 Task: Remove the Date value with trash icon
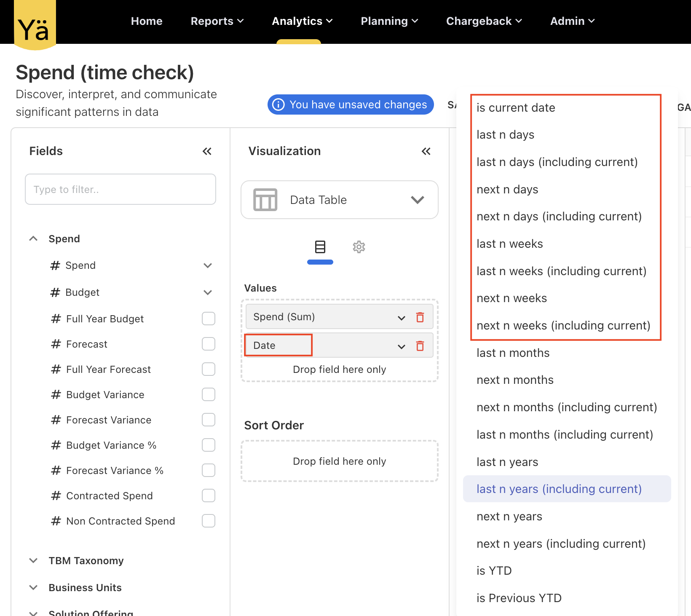(420, 346)
